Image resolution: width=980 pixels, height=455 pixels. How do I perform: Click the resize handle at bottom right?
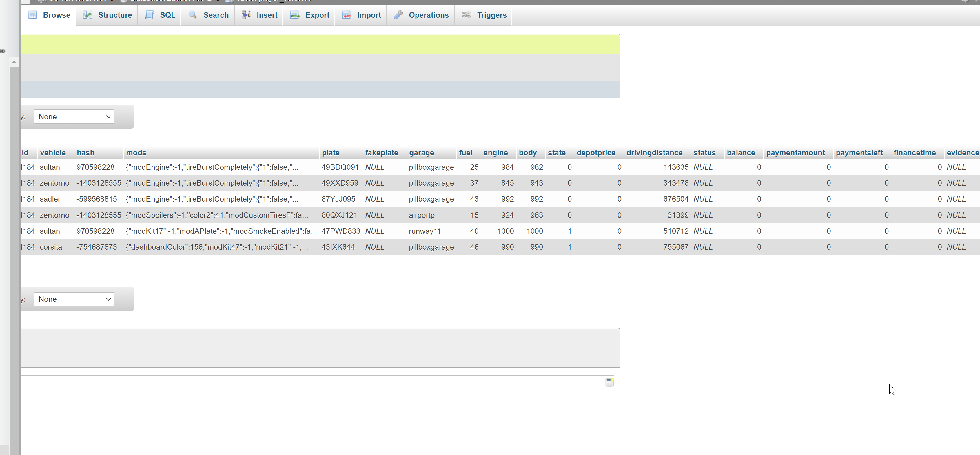(x=609, y=382)
